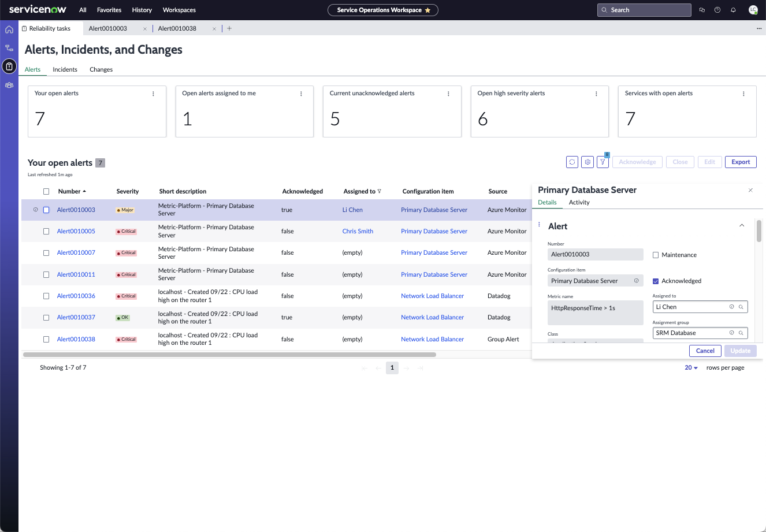Click lookup search icon in Assignment group field
Screen dimensions: 766x532
click(x=741, y=333)
